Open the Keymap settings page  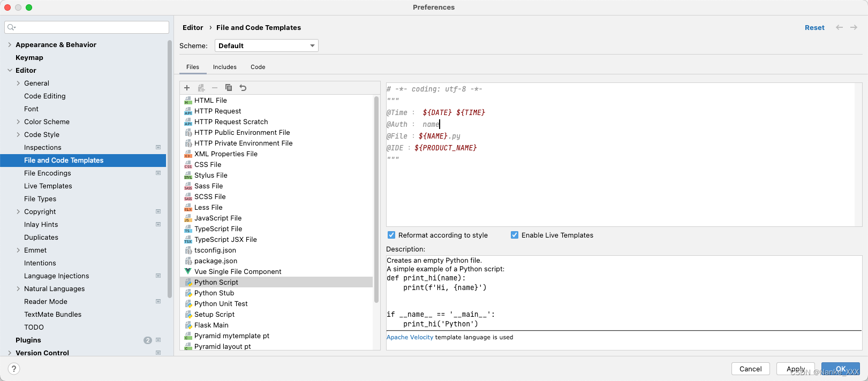(x=29, y=57)
